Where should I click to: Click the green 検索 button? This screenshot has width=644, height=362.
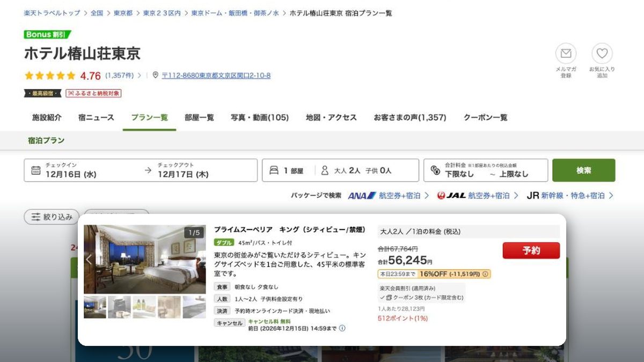pos(584,171)
